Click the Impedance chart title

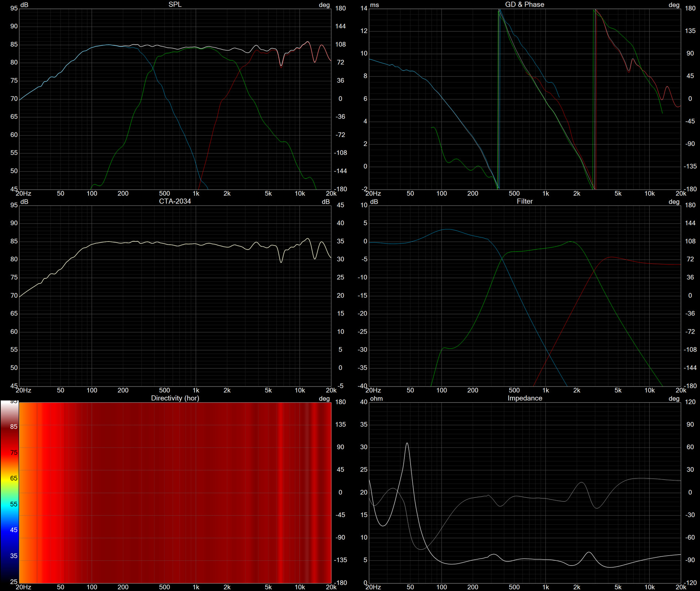coord(524,398)
